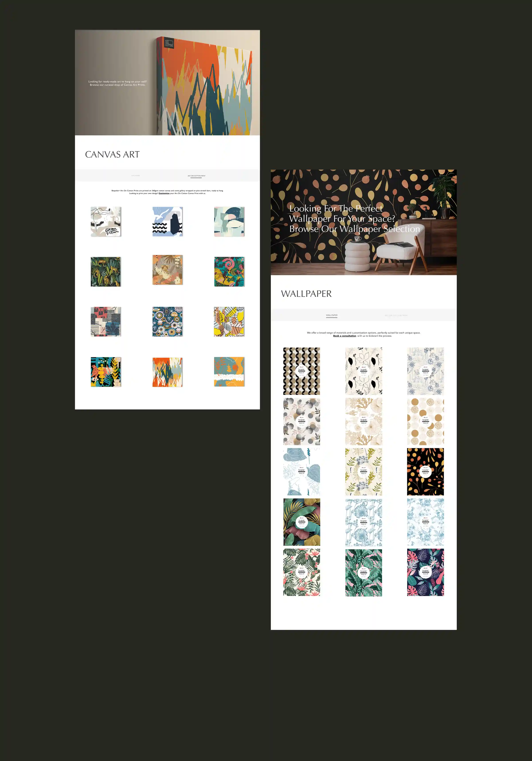The width and height of the screenshot is (532, 761).
Task: Open the underlined Wallpaper tab on the Wallpaper page
Action: 331,315
